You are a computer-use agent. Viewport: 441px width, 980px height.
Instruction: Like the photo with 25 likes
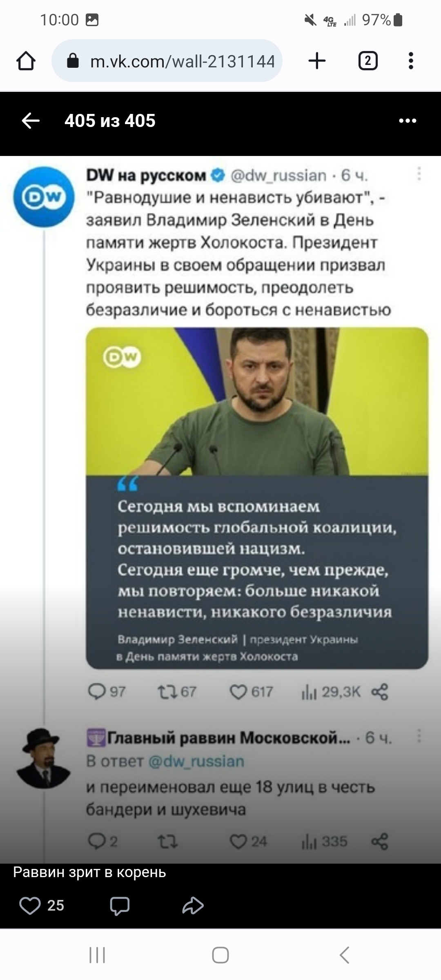(30, 905)
